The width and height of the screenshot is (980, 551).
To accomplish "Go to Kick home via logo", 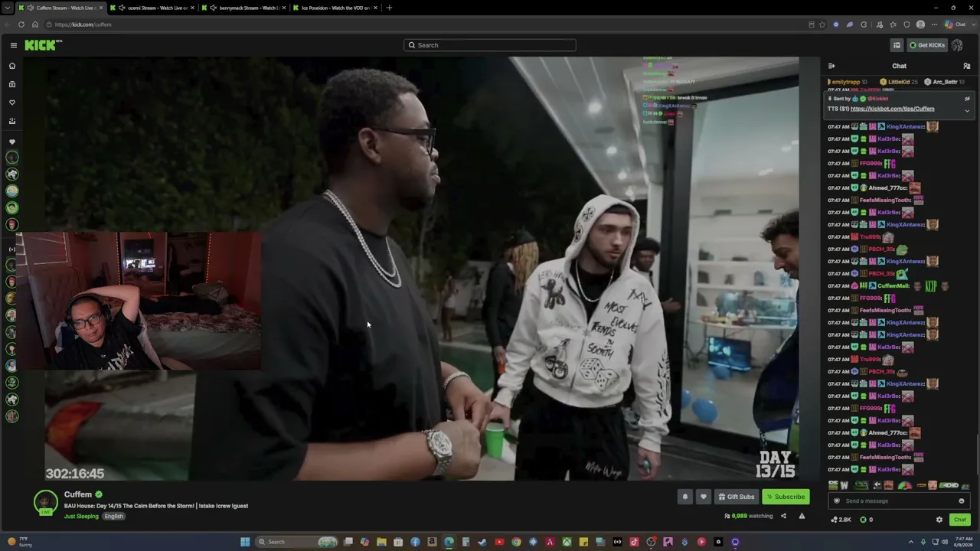I will (x=43, y=45).
